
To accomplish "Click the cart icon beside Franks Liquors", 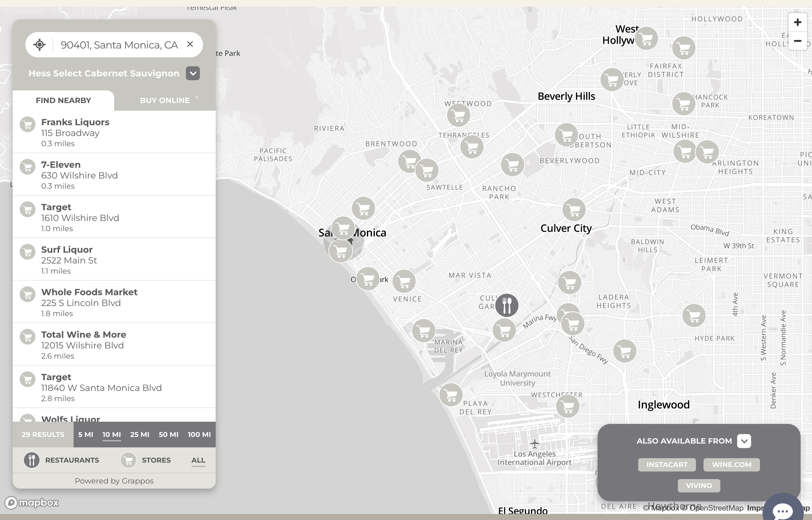I will [28, 125].
